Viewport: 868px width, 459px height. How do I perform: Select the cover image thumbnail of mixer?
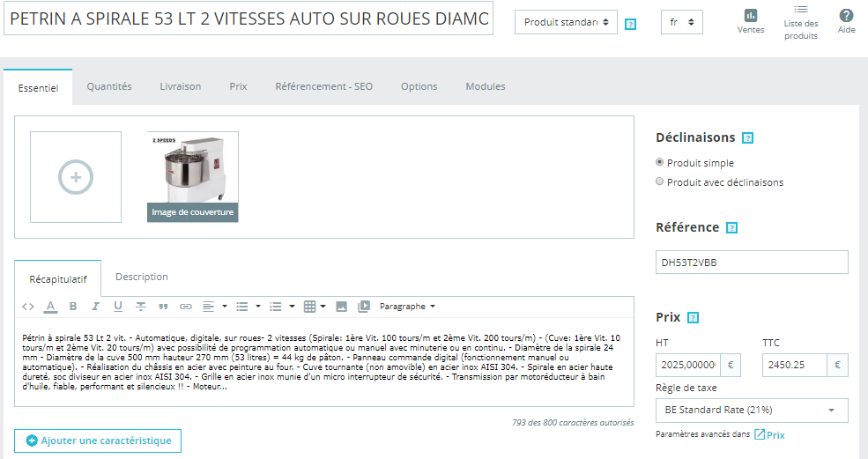193,176
